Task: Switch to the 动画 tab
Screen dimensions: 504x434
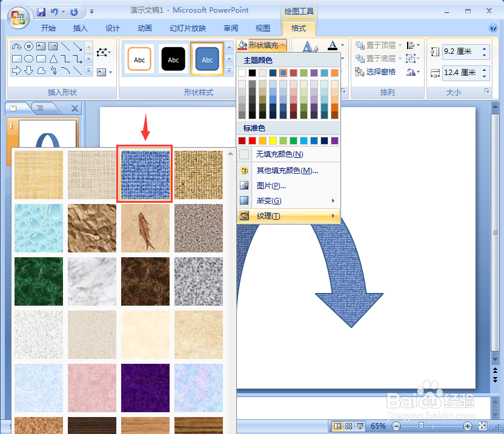Action: (x=145, y=28)
